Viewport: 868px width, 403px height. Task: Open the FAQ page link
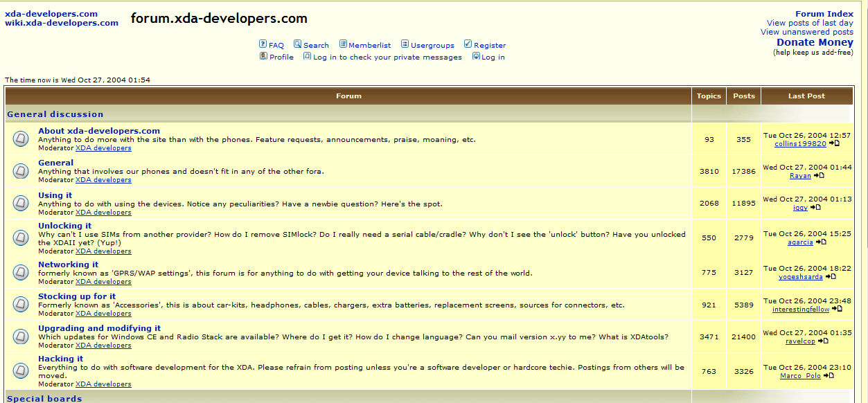click(x=276, y=45)
